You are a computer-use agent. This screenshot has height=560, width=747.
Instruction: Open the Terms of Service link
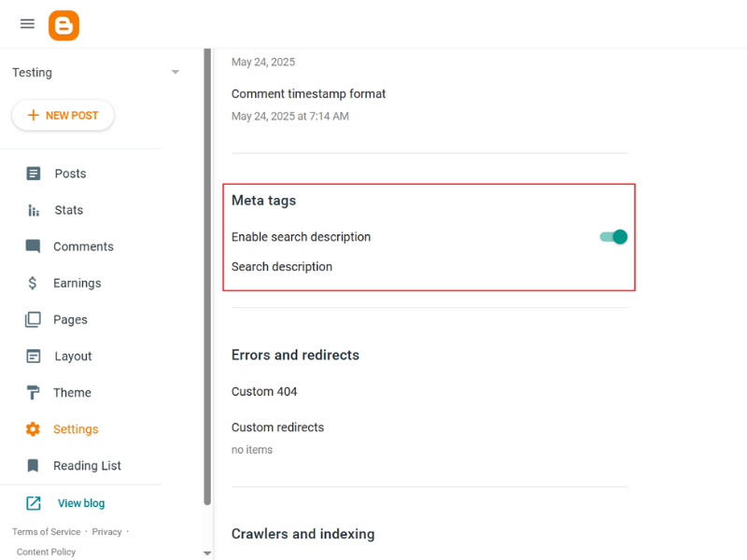pyautogui.click(x=46, y=531)
